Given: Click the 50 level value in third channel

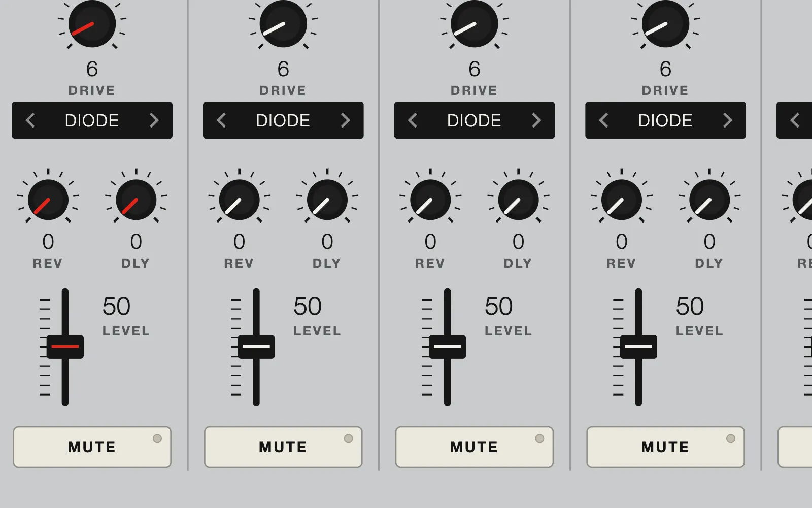Looking at the screenshot, I should 498,306.
